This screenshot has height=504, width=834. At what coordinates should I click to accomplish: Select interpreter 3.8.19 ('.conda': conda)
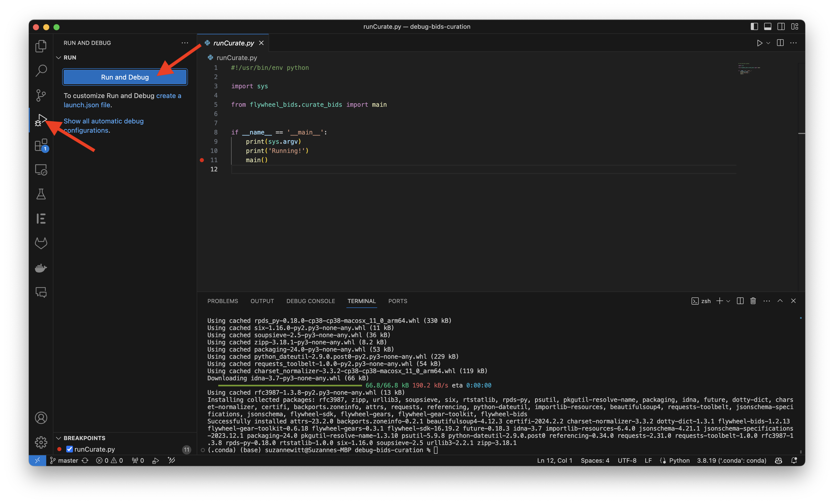click(x=732, y=460)
